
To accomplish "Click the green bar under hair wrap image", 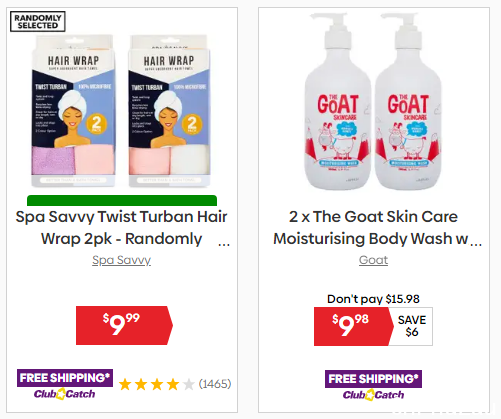I will (x=122, y=200).
